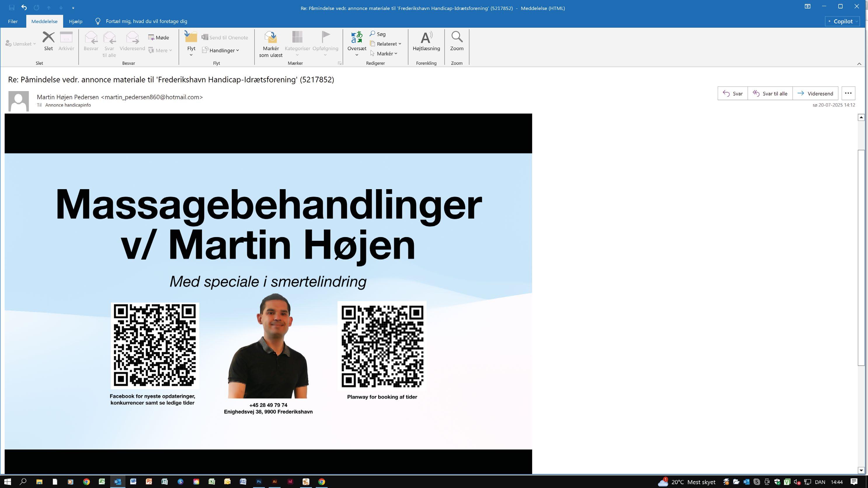
Task: Open the Flyt move folder button
Action: 191,37
